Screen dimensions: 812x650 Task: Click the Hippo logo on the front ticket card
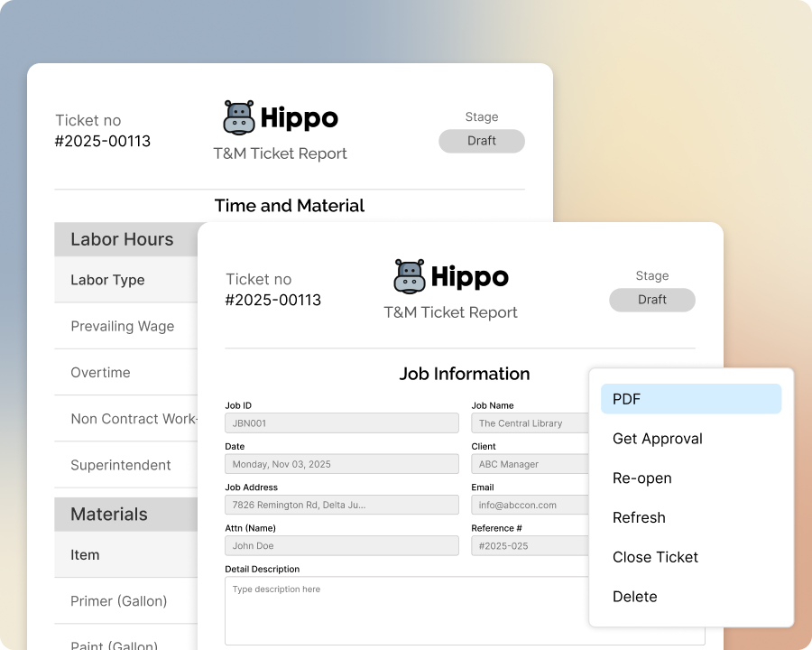pos(451,277)
